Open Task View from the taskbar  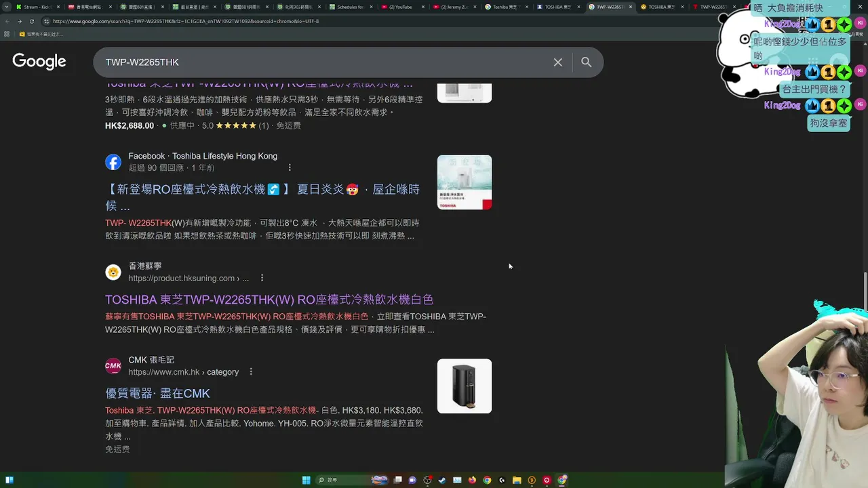398,481
